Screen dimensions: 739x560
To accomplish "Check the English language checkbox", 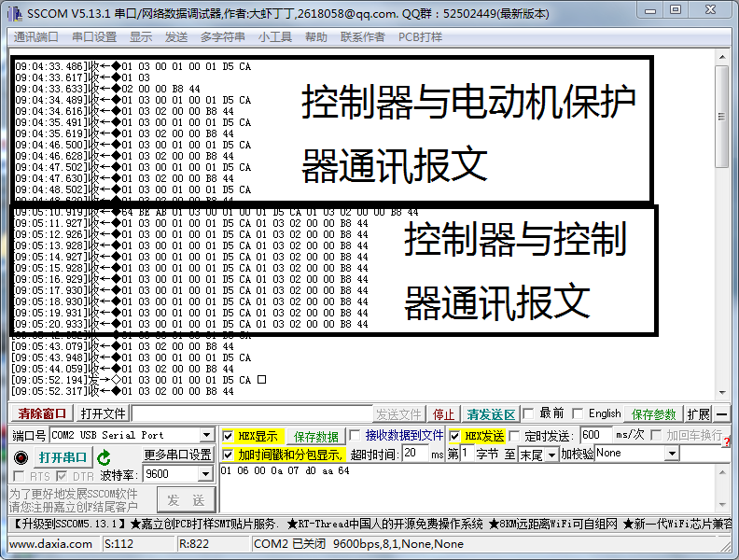I will click(x=578, y=413).
